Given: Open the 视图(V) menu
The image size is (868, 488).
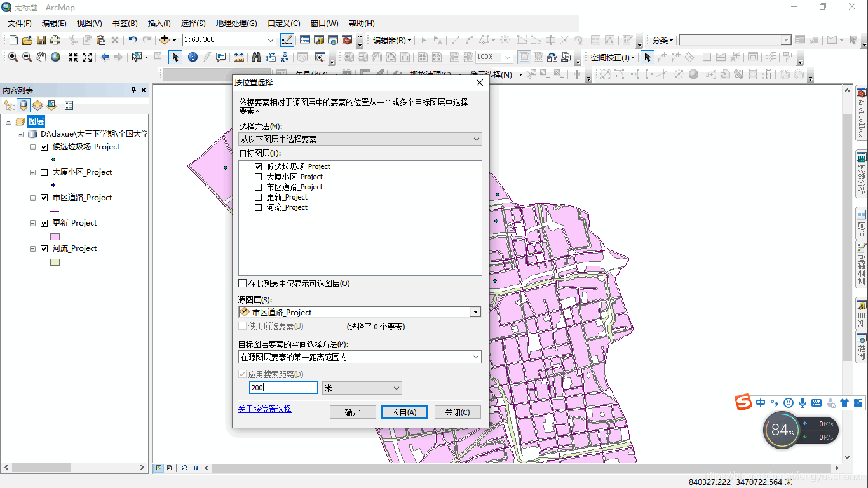Looking at the screenshot, I should tap(90, 23).
